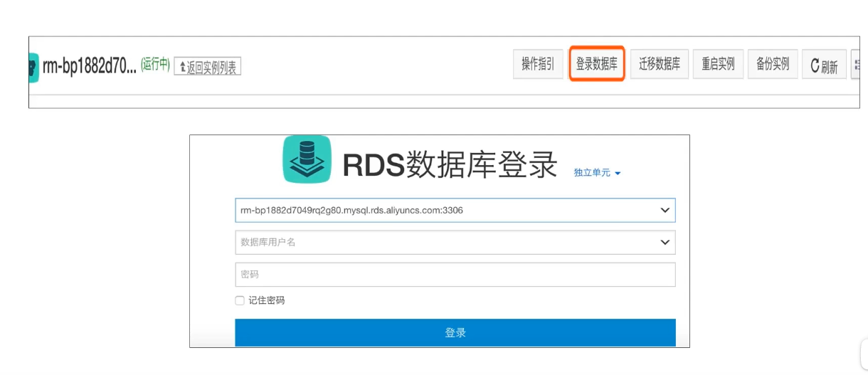Open the 独立单元 dropdown
This screenshot has width=868, height=375.
[598, 173]
